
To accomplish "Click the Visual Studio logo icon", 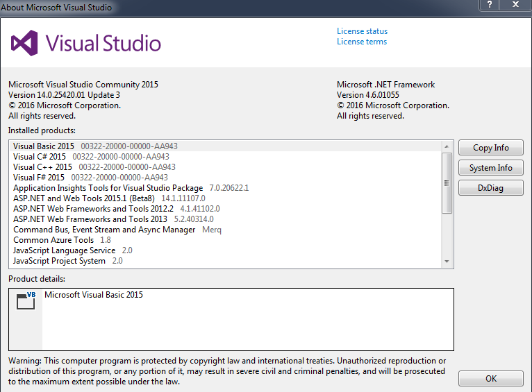I will [x=24, y=43].
